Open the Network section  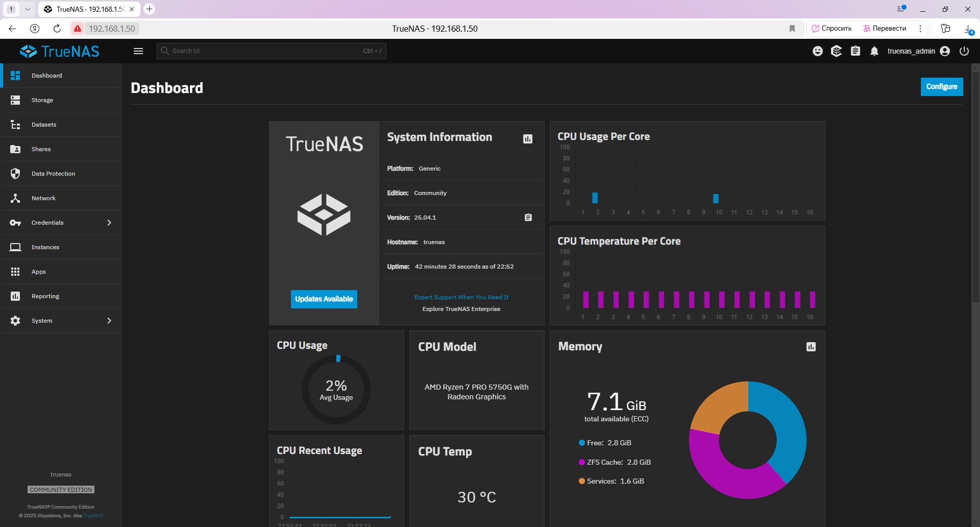coord(61,198)
